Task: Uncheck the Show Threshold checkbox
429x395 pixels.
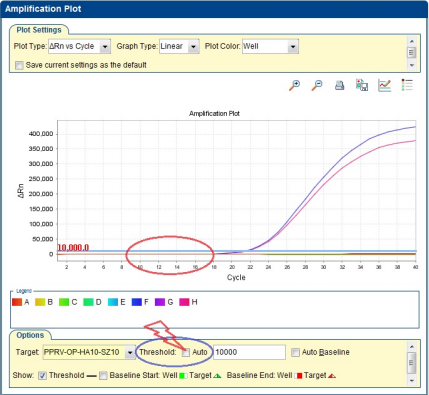Action: 42,376
